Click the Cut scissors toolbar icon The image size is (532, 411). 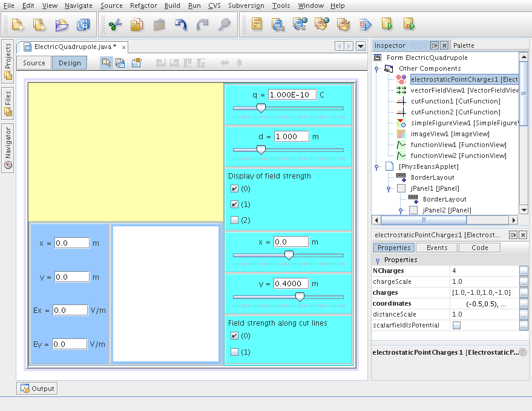[115, 25]
